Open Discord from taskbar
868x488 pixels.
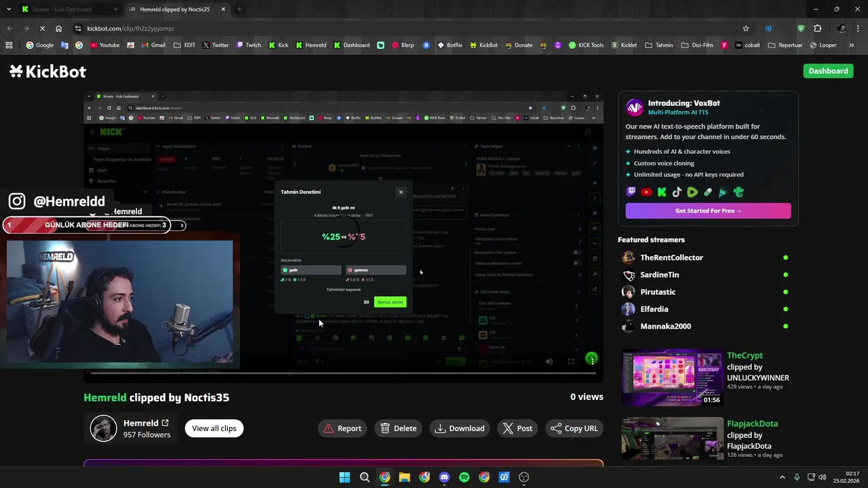(444, 477)
